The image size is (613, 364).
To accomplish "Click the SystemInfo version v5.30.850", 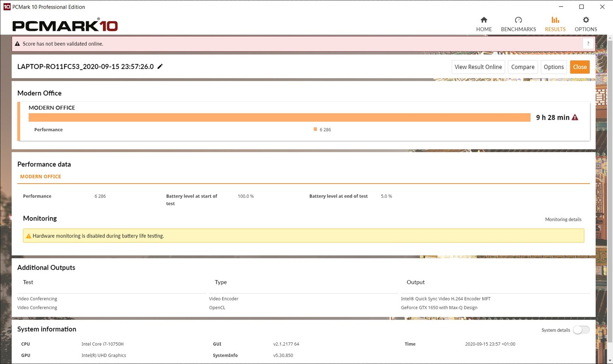I will 283,356.
